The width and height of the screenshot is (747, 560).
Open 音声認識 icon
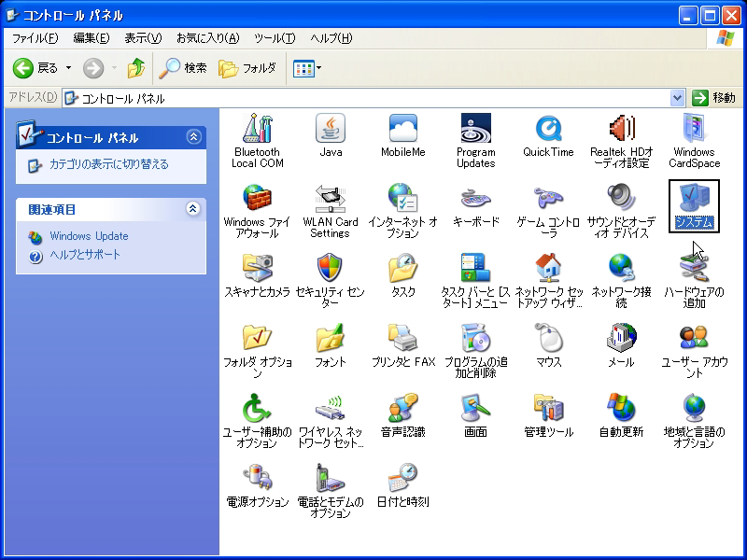click(x=403, y=408)
